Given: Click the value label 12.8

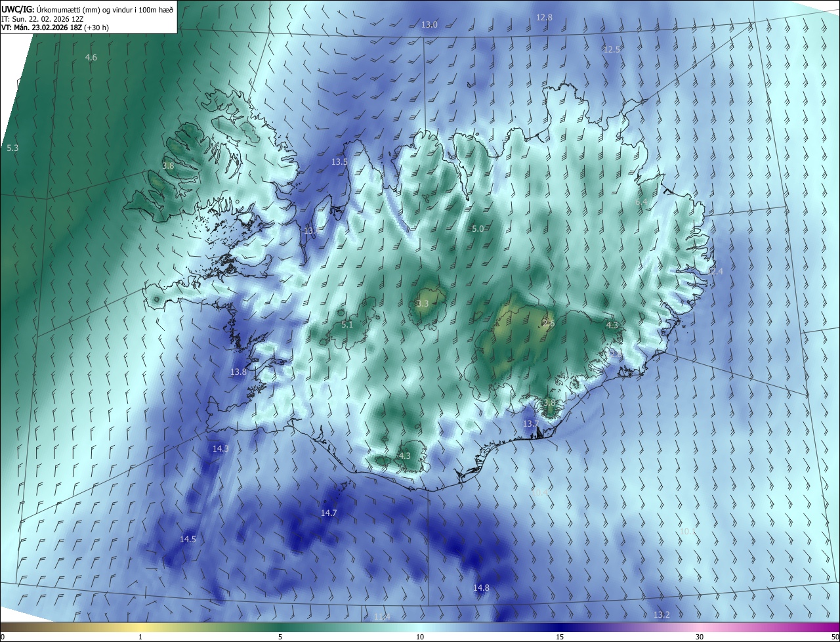Looking at the screenshot, I should [544, 17].
